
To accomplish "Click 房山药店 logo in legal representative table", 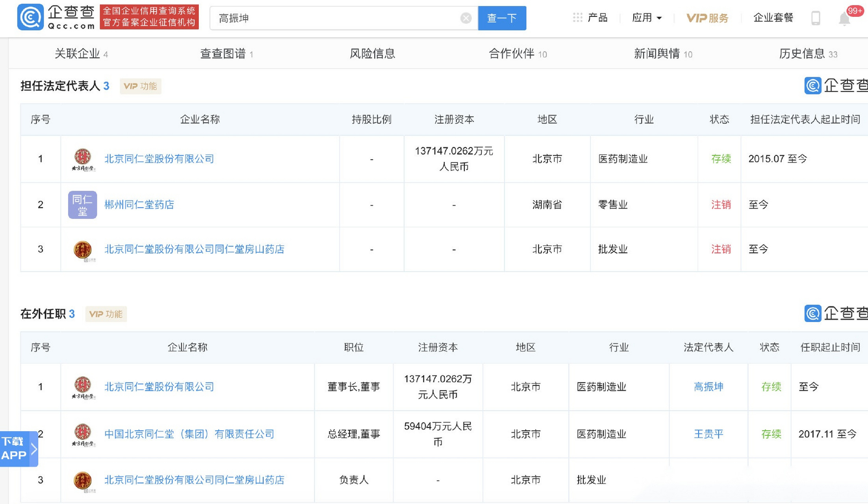I will pyautogui.click(x=83, y=250).
